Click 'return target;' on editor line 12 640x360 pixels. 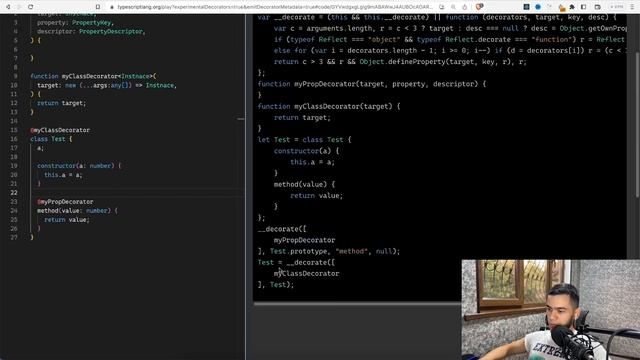62,103
